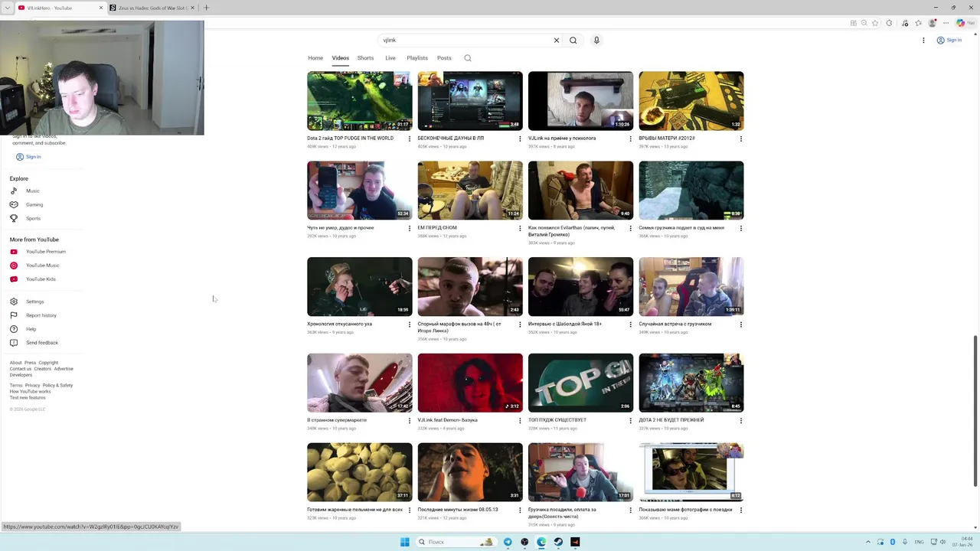This screenshot has height=551, width=980.
Task: Play Dota 2 TOP PUDGE video thumbnail
Action: tap(360, 101)
